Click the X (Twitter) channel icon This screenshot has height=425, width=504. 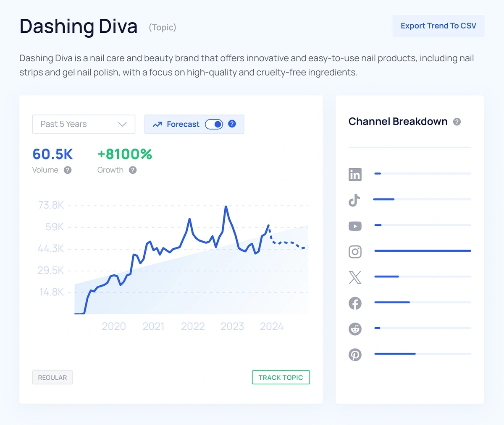tap(355, 277)
